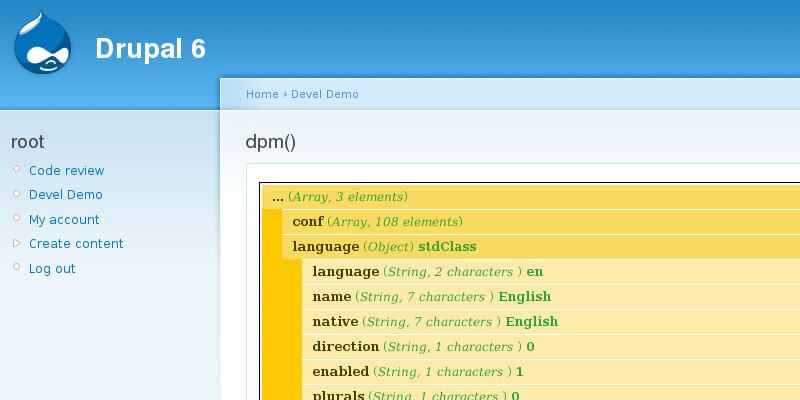800x400 pixels.
Task: Click the Drupal 6 site title
Action: [x=150, y=49]
